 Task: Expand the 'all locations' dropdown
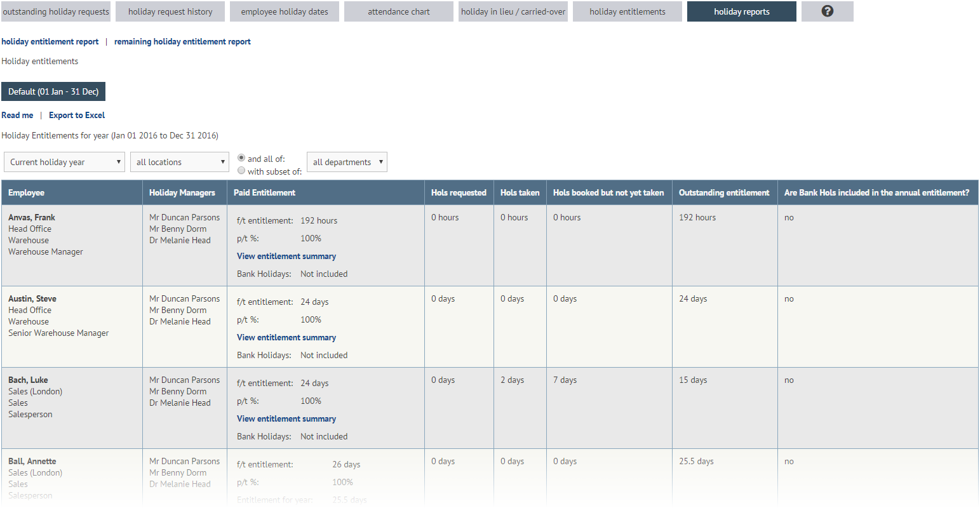pos(179,162)
